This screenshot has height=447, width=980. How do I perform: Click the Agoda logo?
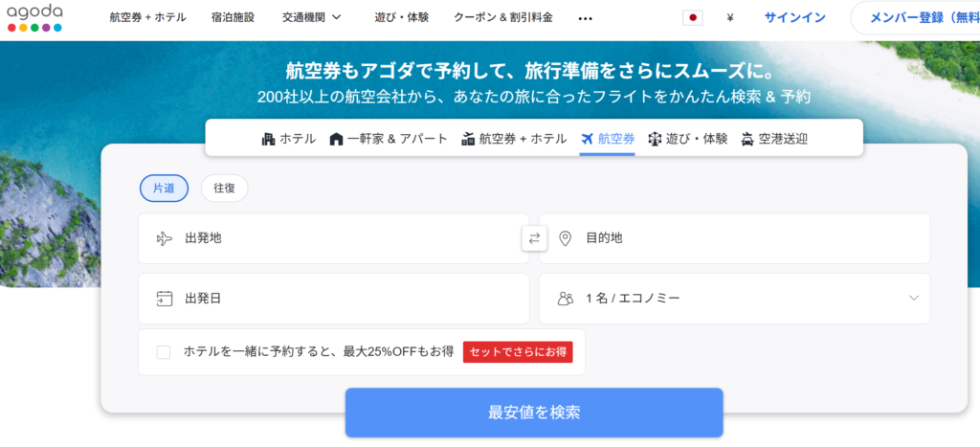pyautogui.click(x=34, y=17)
